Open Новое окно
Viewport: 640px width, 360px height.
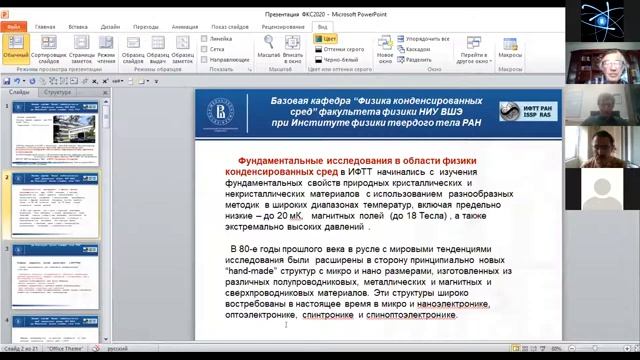click(x=385, y=49)
